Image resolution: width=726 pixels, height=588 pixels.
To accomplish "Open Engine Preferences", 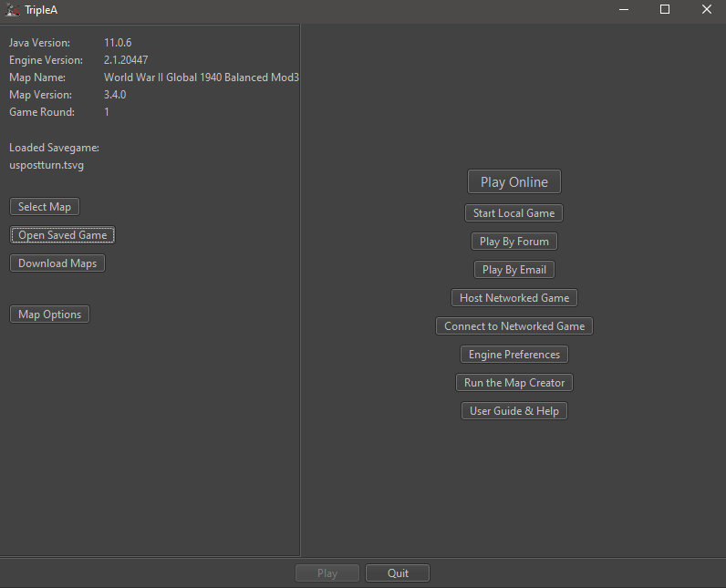I will click(513, 354).
